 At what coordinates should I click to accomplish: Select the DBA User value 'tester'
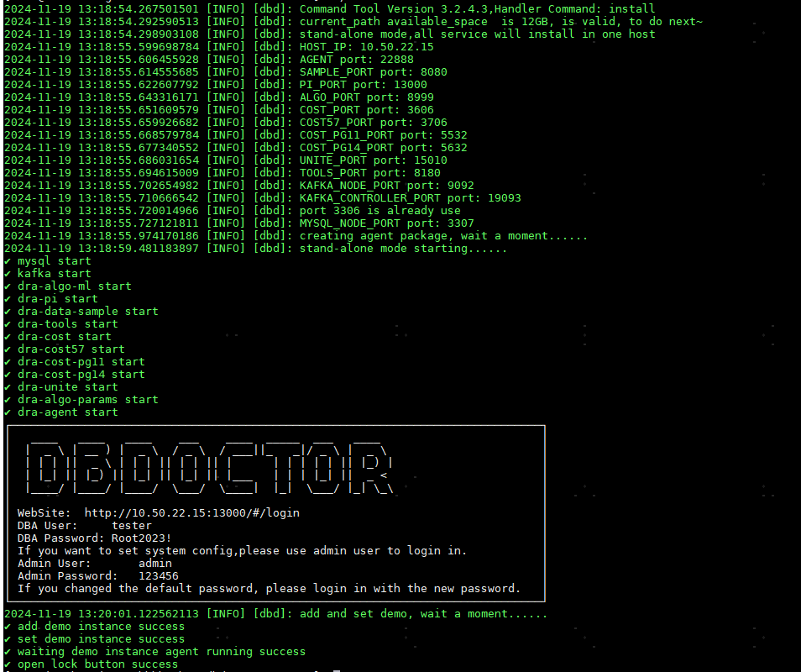point(132,525)
